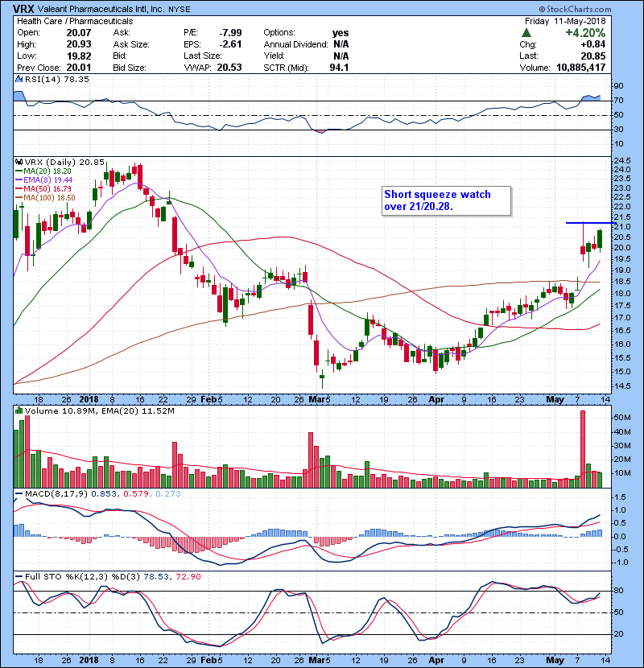Click the Last price value 20.85 in header
Image resolution: width=644 pixels, height=668 pixels.
[x=592, y=56]
